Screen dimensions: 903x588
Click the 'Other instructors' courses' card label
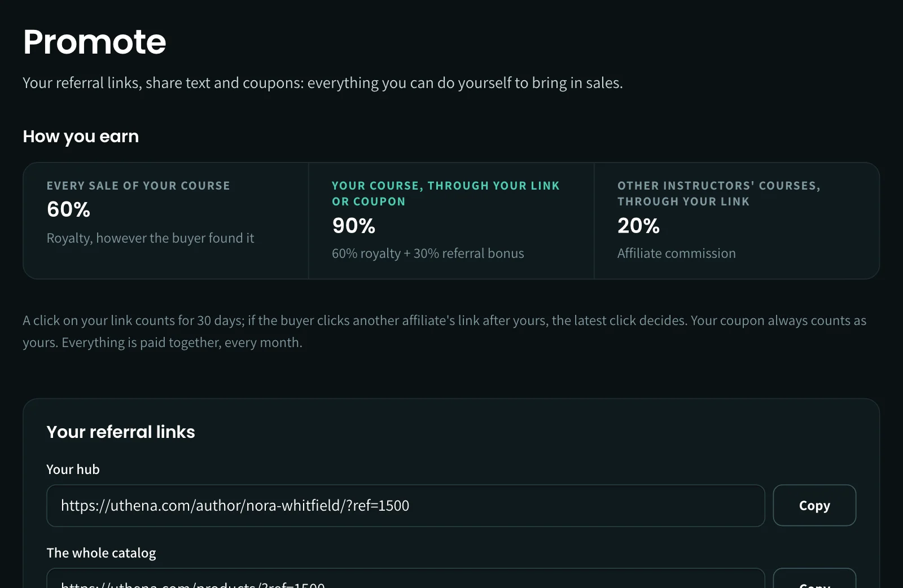point(719,194)
